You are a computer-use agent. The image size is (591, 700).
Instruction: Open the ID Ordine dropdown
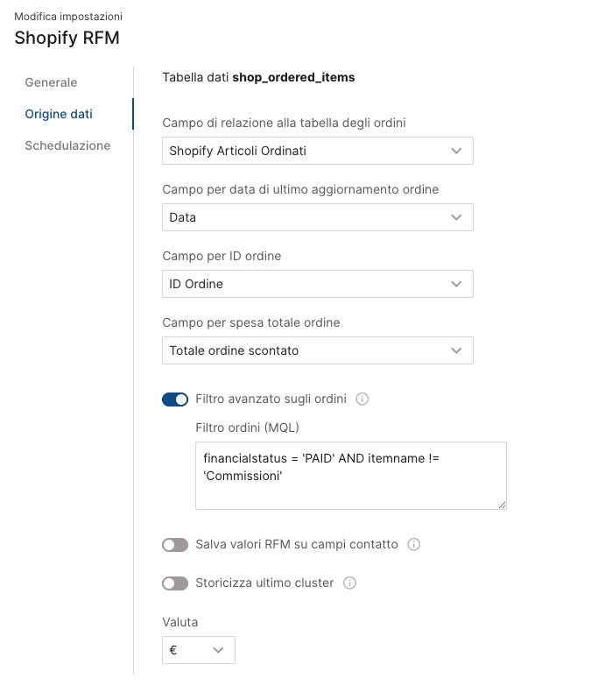pos(317,284)
